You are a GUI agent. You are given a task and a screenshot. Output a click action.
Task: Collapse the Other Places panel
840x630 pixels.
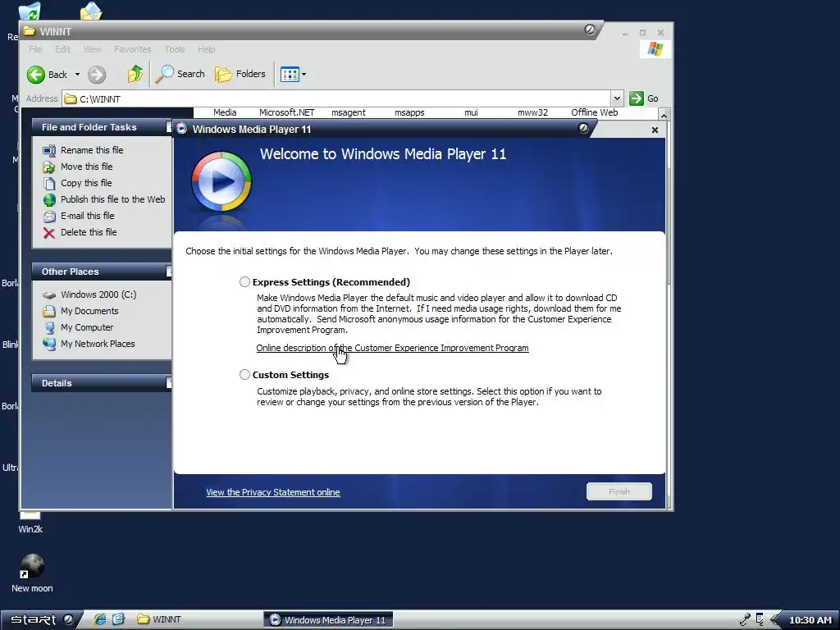click(169, 272)
